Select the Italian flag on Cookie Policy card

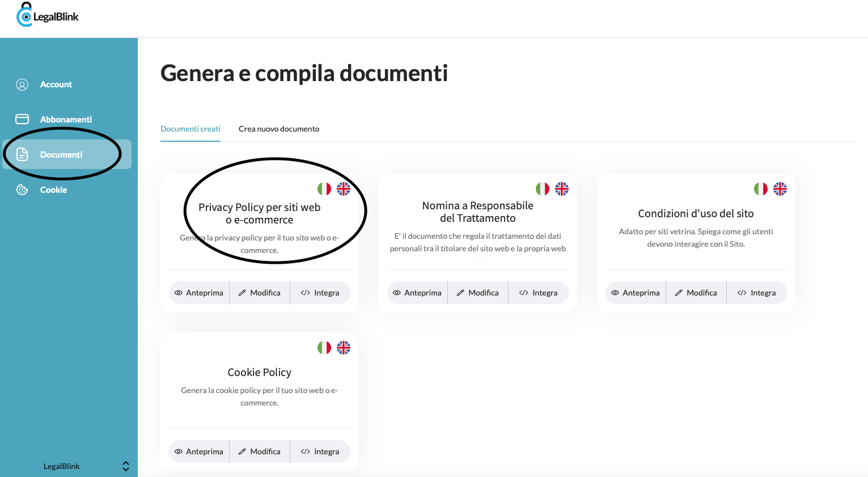point(324,347)
